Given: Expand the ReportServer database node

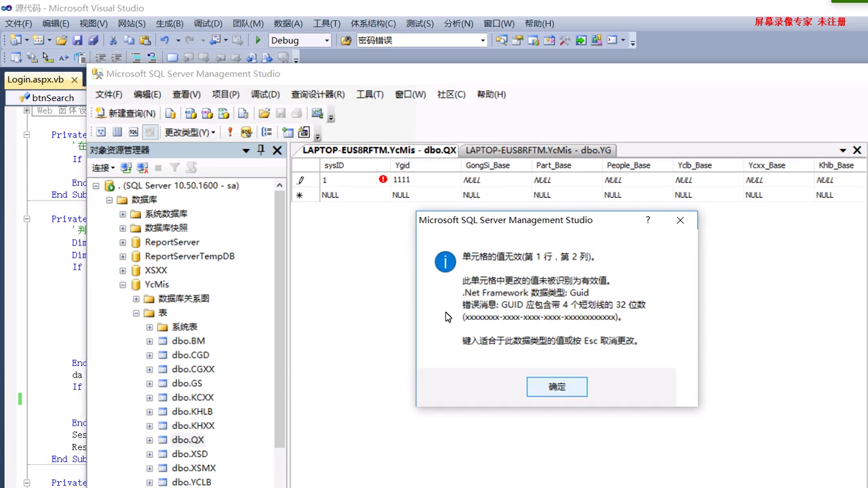Looking at the screenshot, I should [x=123, y=242].
